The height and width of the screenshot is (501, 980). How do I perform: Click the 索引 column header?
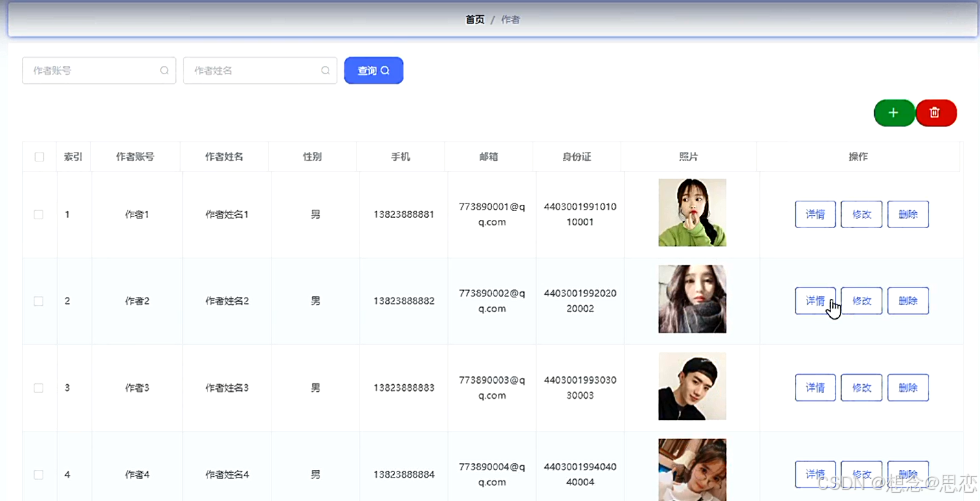click(74, 157)
